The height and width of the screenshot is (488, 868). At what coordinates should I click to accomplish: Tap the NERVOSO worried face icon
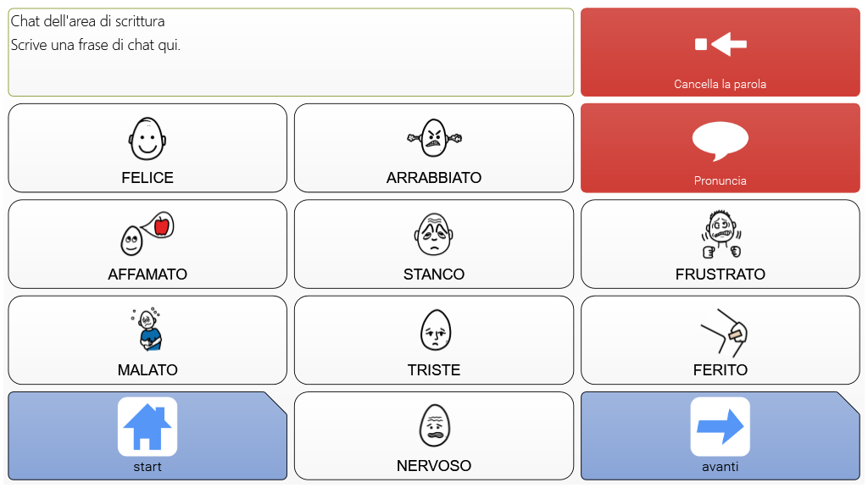tap(435, 425)
